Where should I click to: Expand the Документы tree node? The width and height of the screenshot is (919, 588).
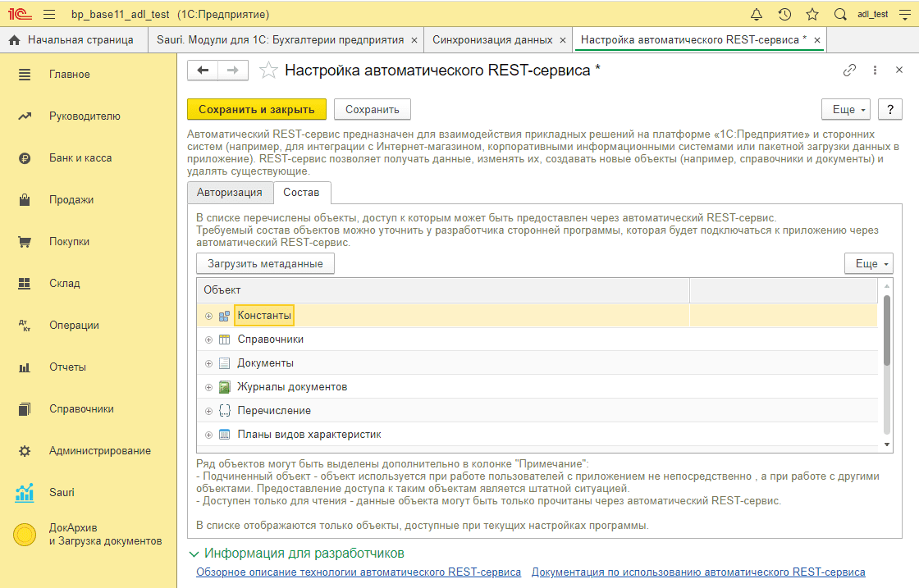(208, 363)
